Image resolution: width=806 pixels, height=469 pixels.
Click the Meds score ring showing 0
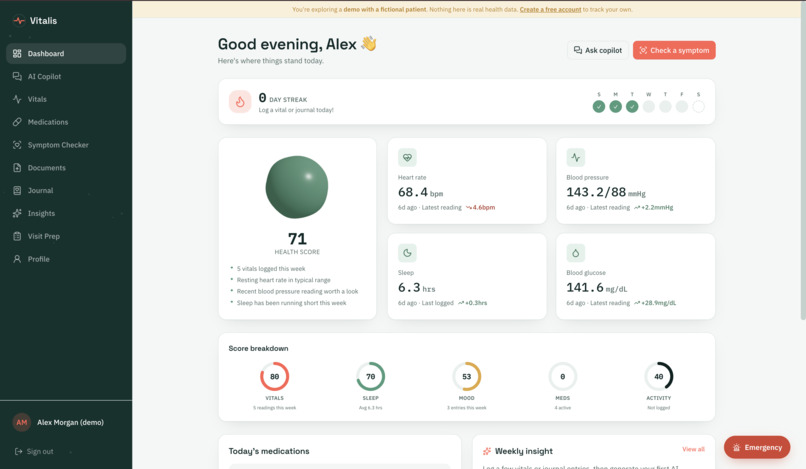click(x=563, y=376)
